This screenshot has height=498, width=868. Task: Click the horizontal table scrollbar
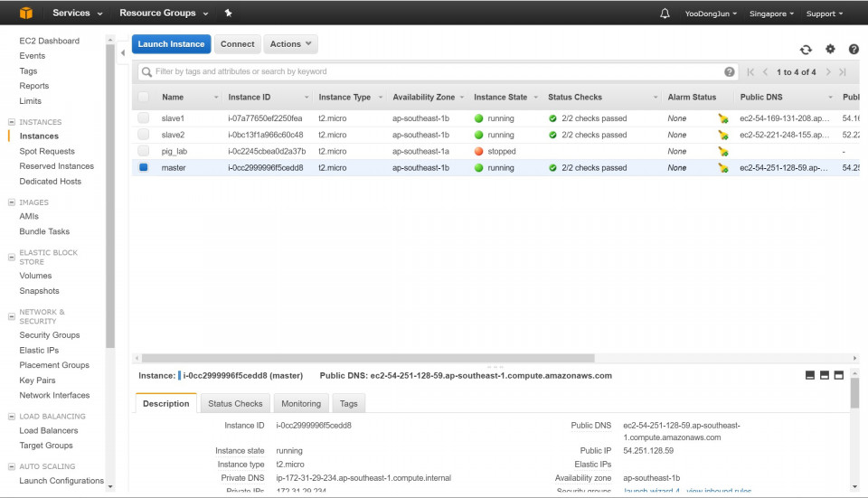coord(368,358)
